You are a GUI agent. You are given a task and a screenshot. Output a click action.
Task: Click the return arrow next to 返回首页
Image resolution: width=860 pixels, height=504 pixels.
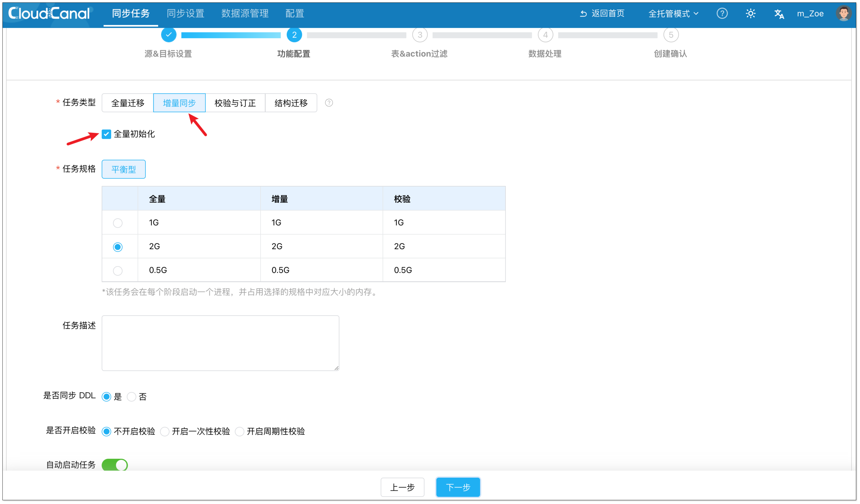click(x=583, y=14)
